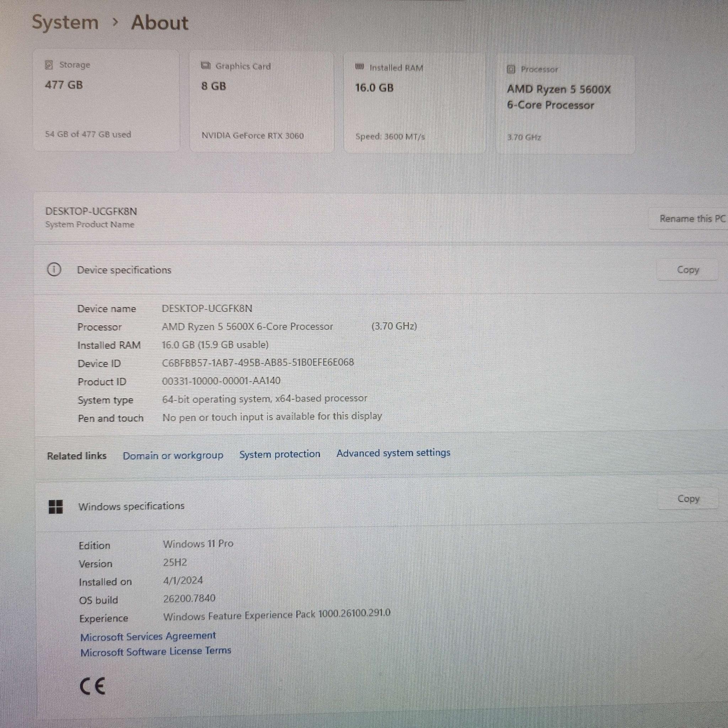Select the OS build value 26200.7840
This screenshot has height=728, width=728.
tap(189, 598)
